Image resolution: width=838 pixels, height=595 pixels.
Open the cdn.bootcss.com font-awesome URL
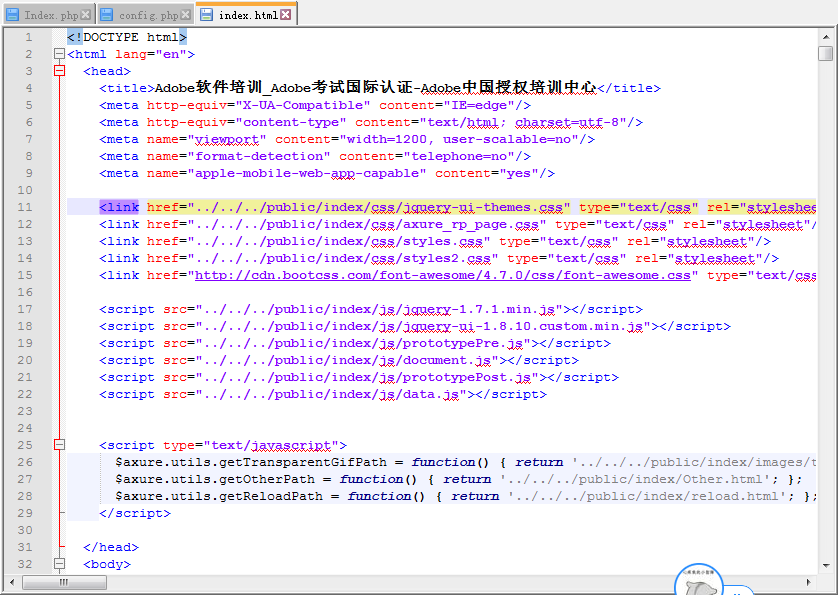(443, 275)
